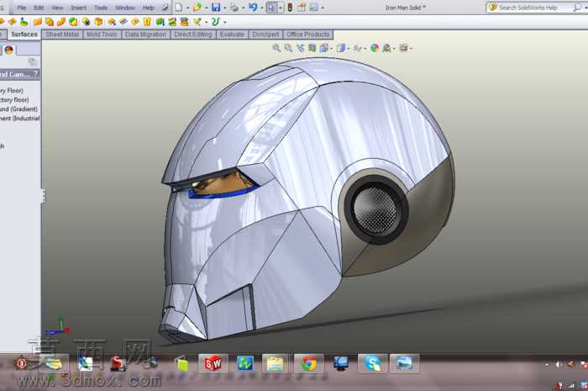Expand the View Orientation dropdown arrow
The width and height of the screenshot is (588, 391).
[332, 49]
